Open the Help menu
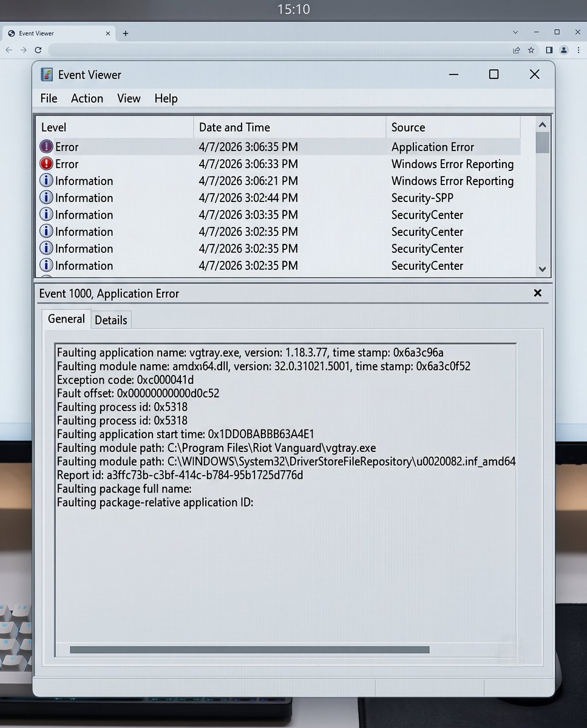This screenshot has height=728, width=587. [x=166, y=98]
